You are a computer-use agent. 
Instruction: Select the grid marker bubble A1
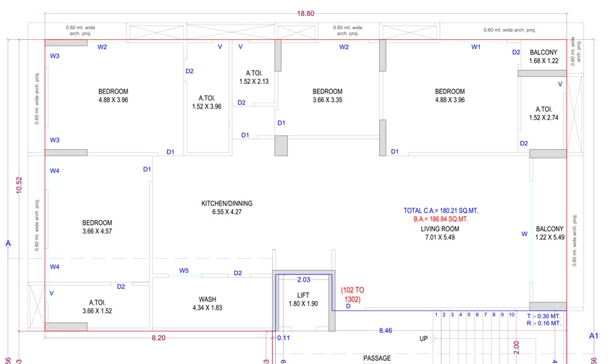coord(594,336)
